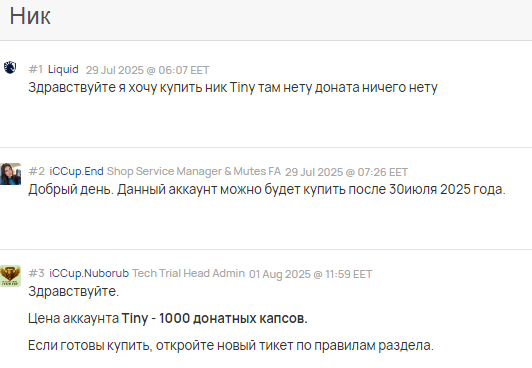The image size is (532, 368).
Task: Open permalink #2 of the second post
Action: pos(37,171)
